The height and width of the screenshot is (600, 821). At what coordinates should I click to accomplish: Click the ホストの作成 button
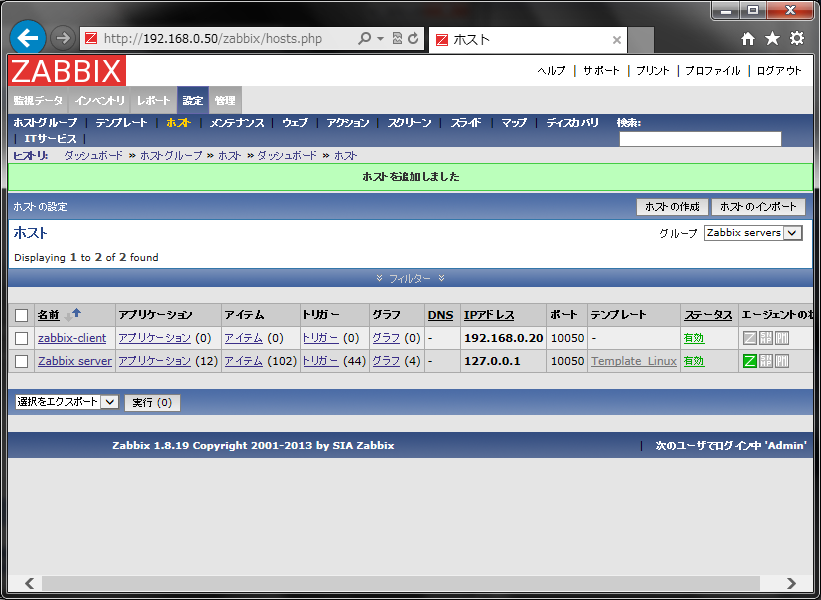[672, 207]
